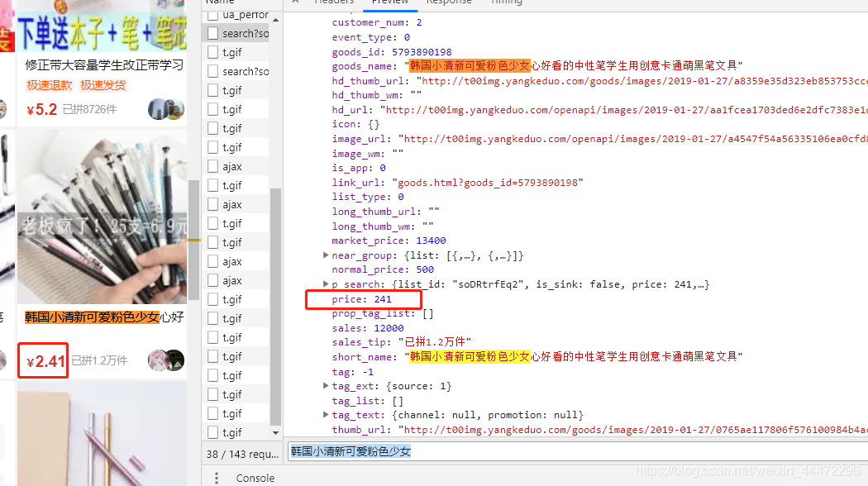Expand the p_search object
This screenshot has height=486, width=868.
tap(326, 284)
